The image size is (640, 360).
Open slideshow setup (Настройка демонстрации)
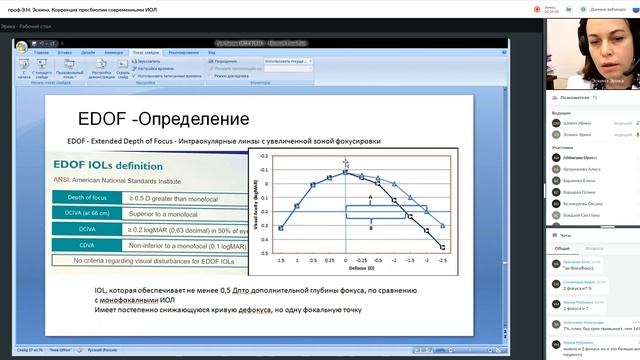101,68
